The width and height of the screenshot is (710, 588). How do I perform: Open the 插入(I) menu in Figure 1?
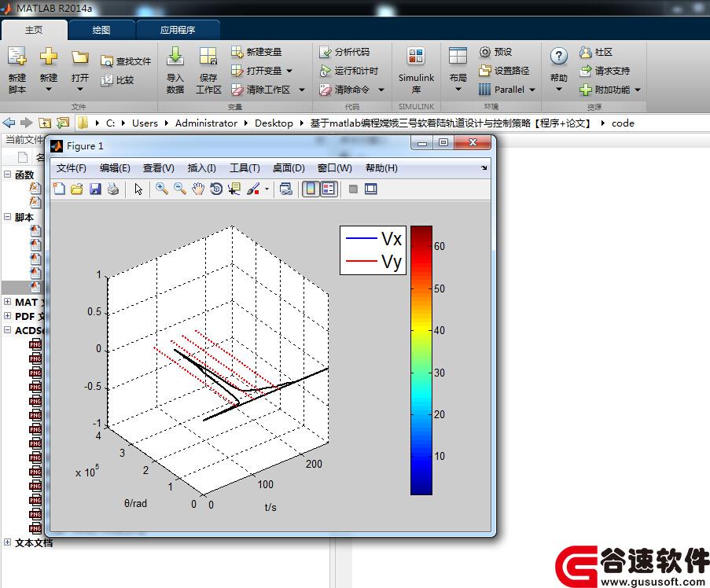click(201, 168)
